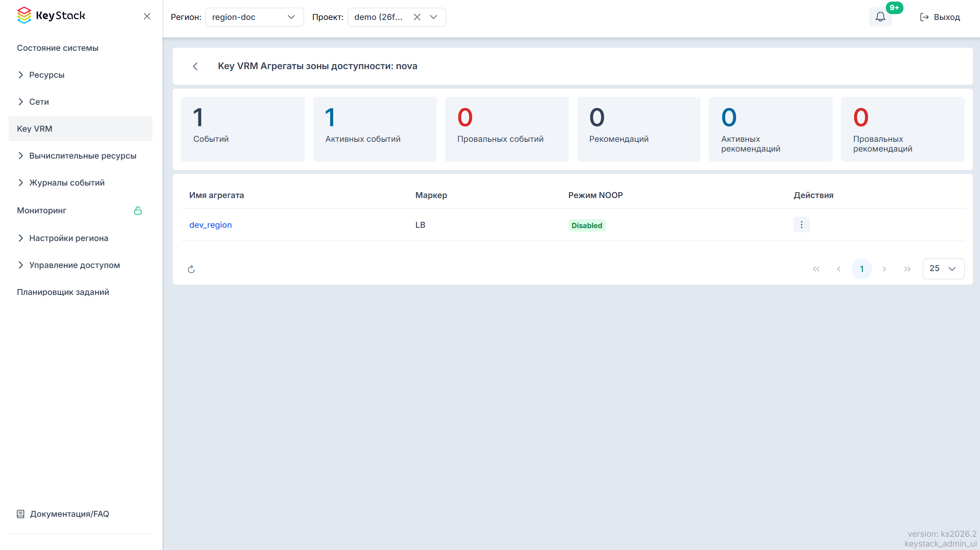Go back using the page-title arrow
The image size is (980, 550).
coord(195,66)
